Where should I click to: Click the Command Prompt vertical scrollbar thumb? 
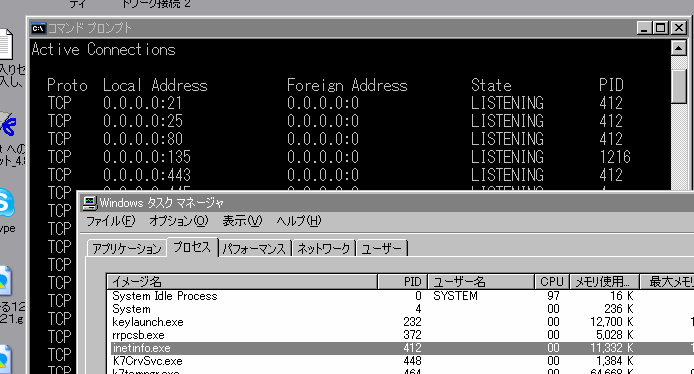coord(679,87)
